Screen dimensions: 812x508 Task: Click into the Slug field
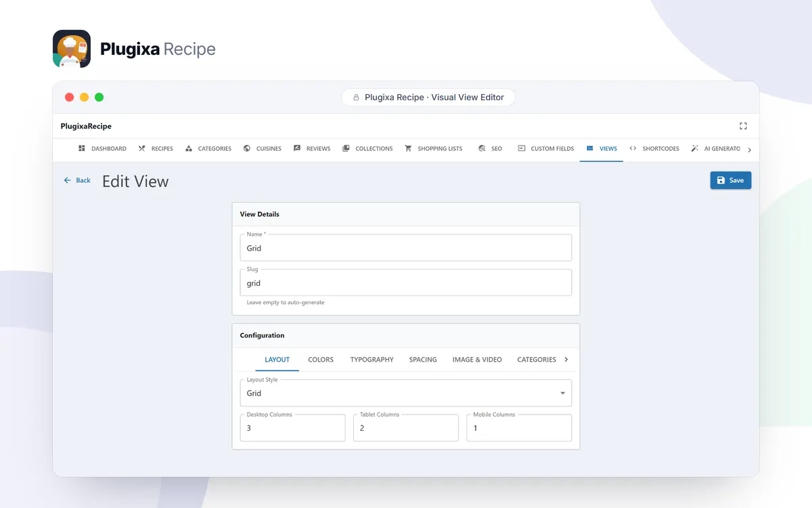click(x=406, y=283)
